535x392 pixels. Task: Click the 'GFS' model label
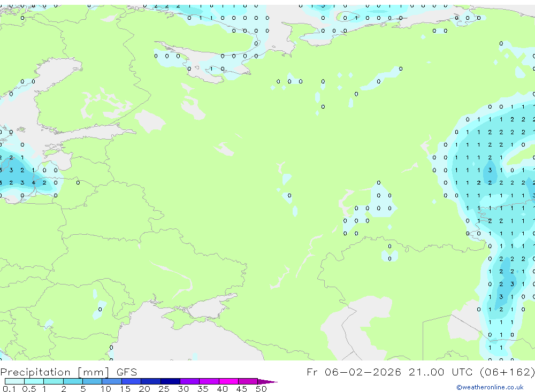(x=127, y=372)
